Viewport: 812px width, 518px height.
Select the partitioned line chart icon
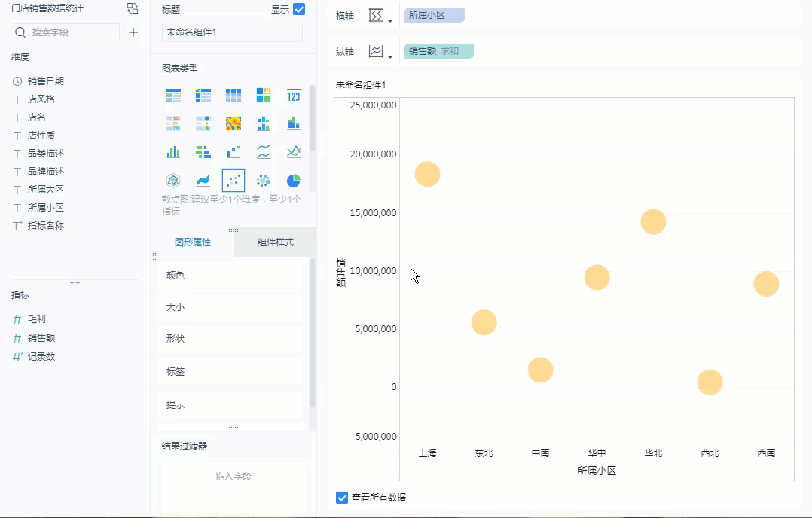(x=263, y=151)
